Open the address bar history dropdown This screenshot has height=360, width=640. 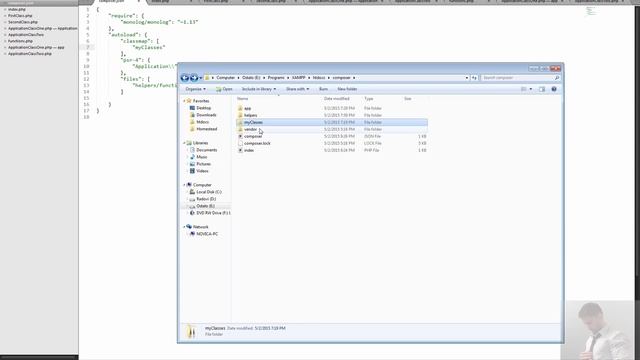pyautogui.click(x=467, y=78)
